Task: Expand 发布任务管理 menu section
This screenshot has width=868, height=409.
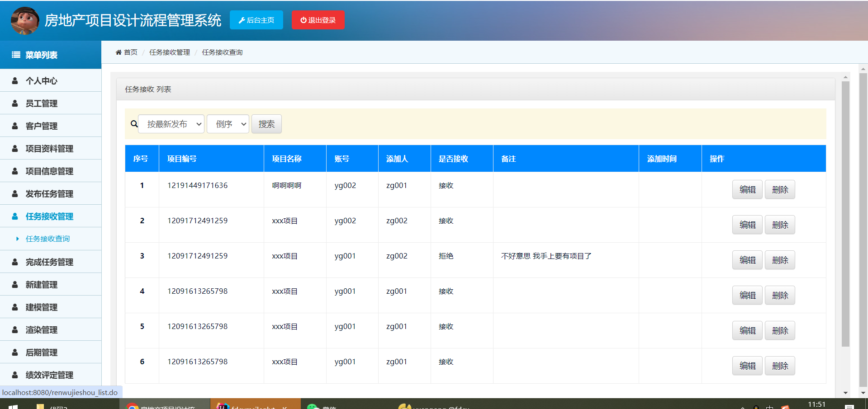Action: (51, 193)
